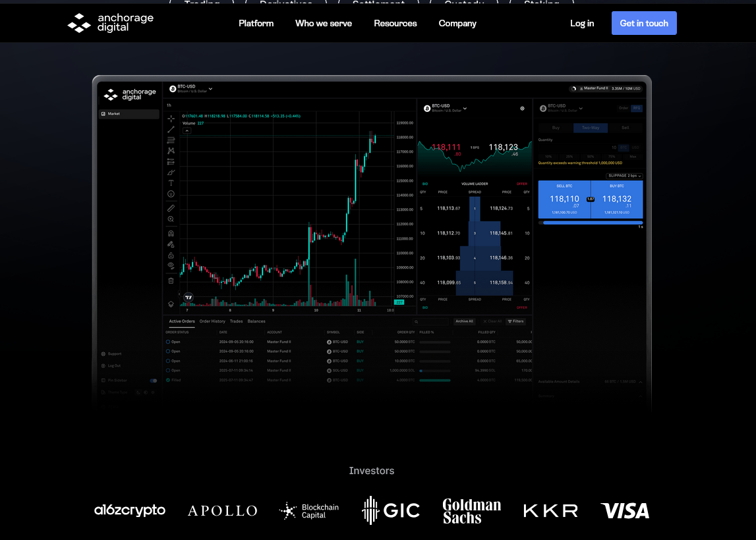This screenshot has height=540, width=756.
Task: Click the TradingView logo on chart
Action: [x=189, y=297]
